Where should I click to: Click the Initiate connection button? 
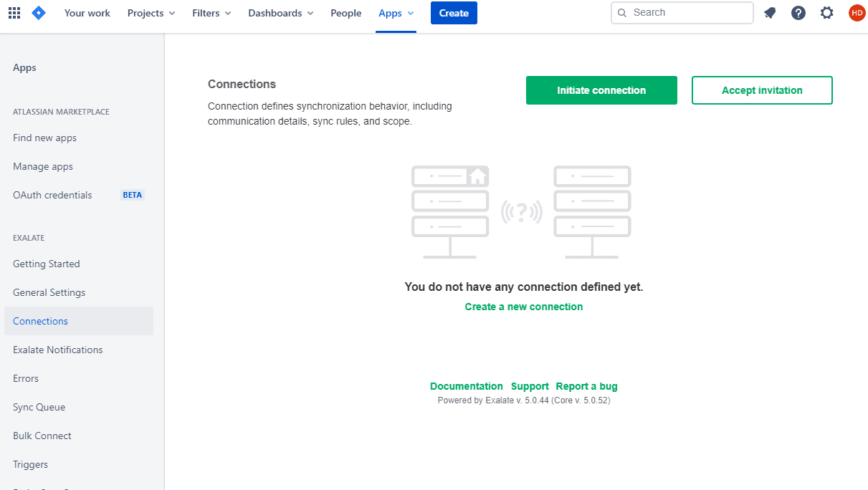pos(601,90)
